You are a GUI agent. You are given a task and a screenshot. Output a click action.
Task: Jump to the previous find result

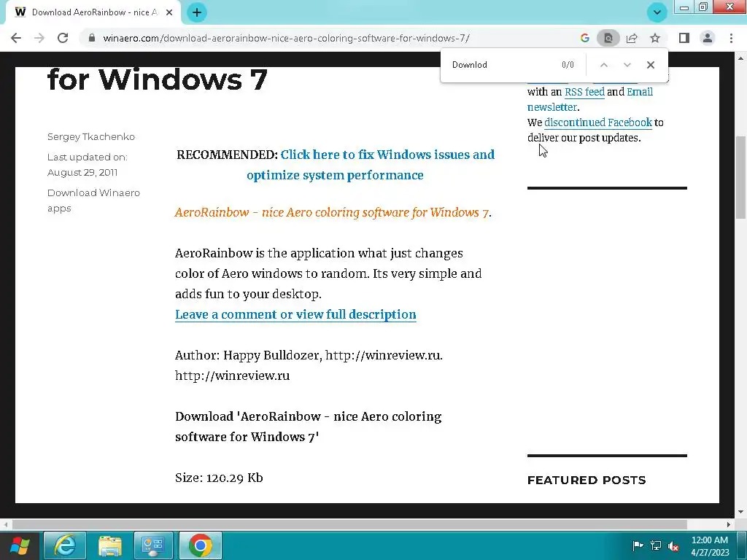pos(603,65)
